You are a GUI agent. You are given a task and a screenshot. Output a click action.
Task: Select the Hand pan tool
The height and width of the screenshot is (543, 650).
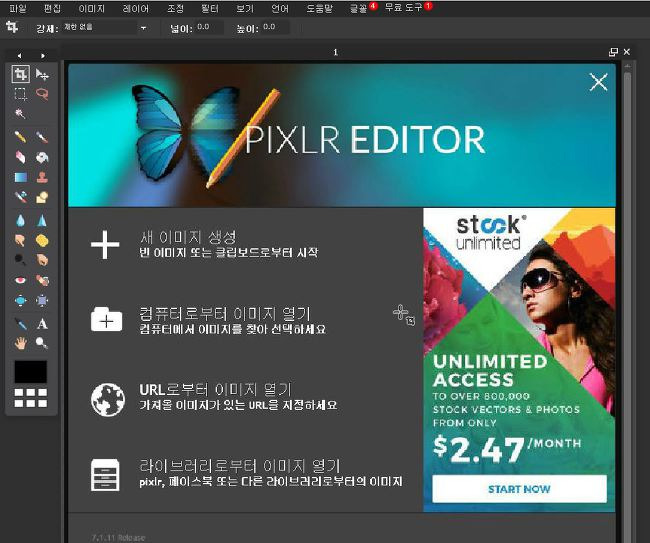pos(20,343)
